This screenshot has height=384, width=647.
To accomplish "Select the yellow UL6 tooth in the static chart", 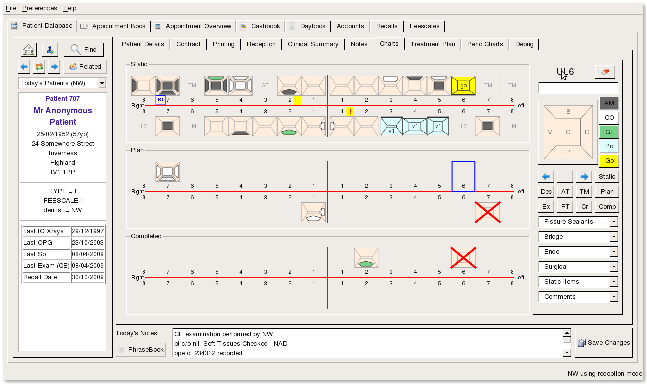I will click(463, 86).
